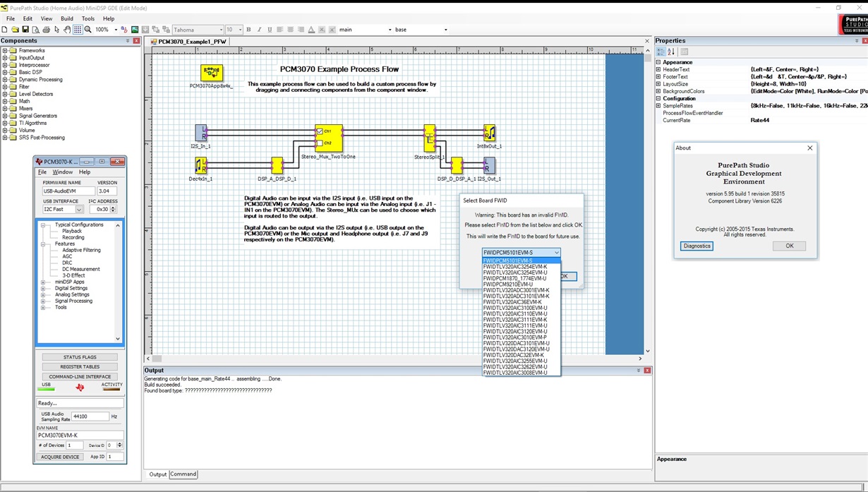868x492 pixels.
Task: Open the View menu
Action: [47, 19]
